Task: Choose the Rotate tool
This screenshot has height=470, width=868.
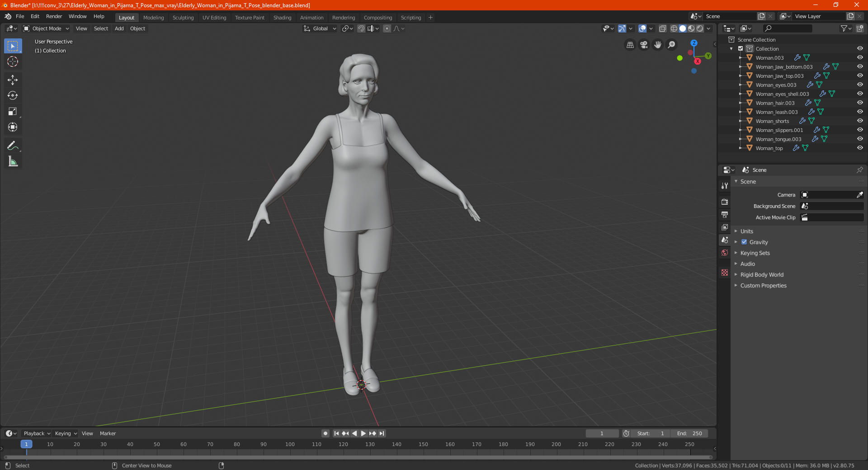Action: pyautogui.click(x=13, y=95)
